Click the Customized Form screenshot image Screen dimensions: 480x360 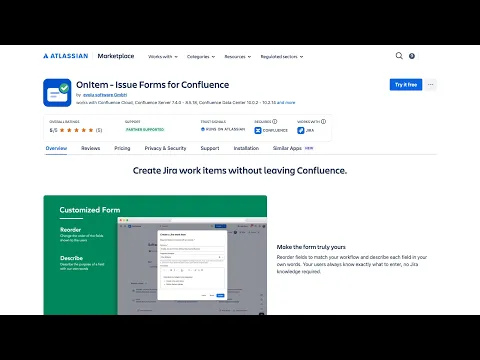tap(155, 255)
